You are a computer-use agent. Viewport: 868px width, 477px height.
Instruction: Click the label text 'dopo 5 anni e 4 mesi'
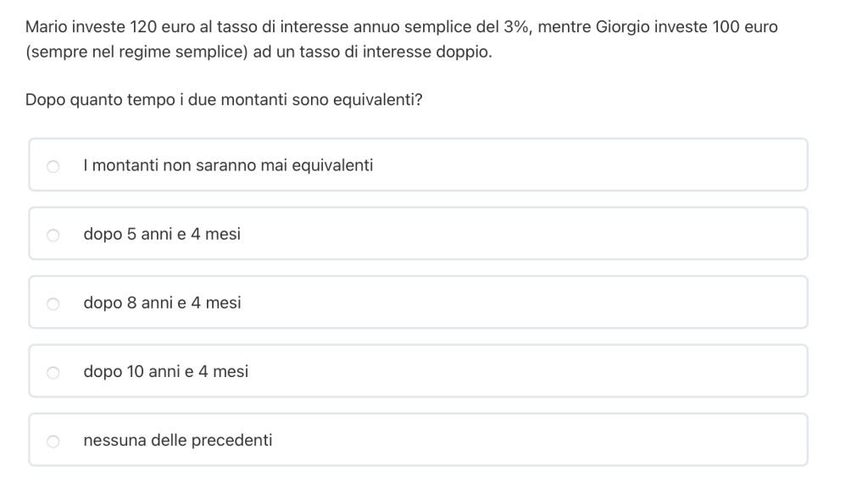(x=162, y=234)
